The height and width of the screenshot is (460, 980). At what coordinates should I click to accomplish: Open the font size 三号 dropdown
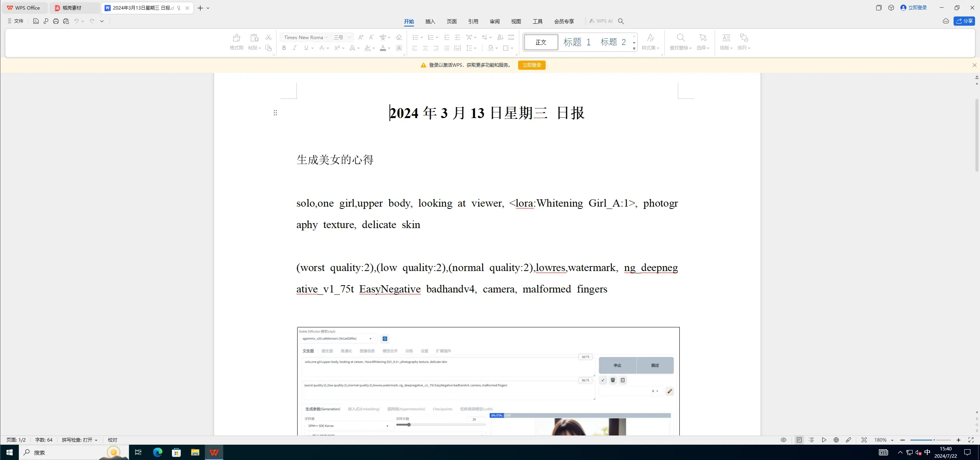[349, 38]
